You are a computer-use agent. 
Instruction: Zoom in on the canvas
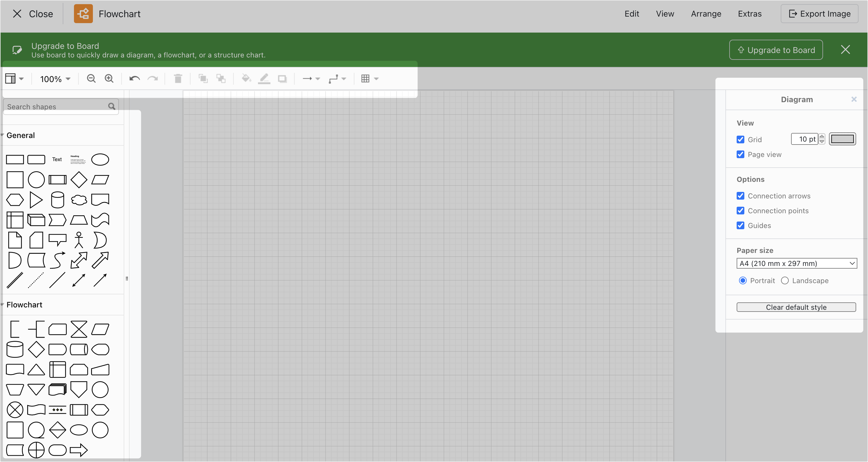109,78
